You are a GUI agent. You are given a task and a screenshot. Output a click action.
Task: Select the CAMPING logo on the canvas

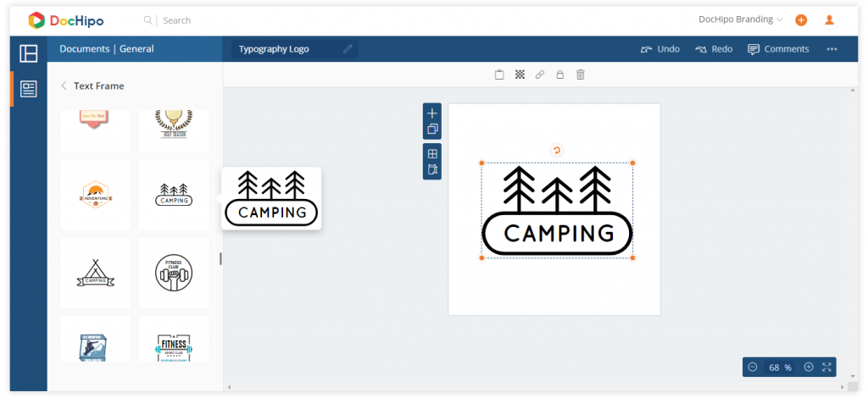pyautogui.click(x=557, y=211)
